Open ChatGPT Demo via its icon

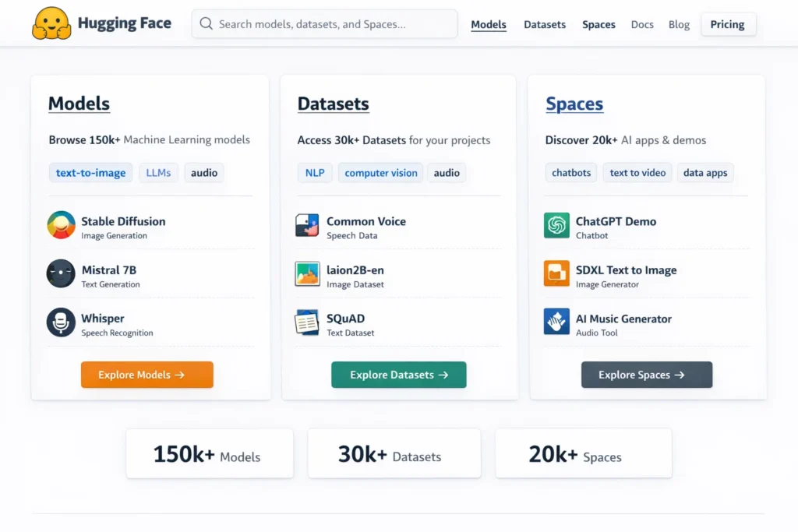[556, 224]
